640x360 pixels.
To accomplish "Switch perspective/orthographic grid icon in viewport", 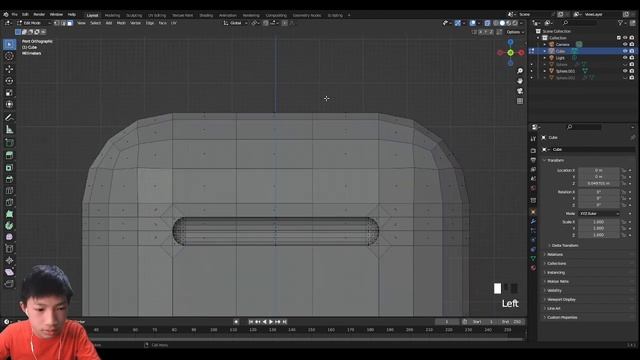I will pos(520,101).
